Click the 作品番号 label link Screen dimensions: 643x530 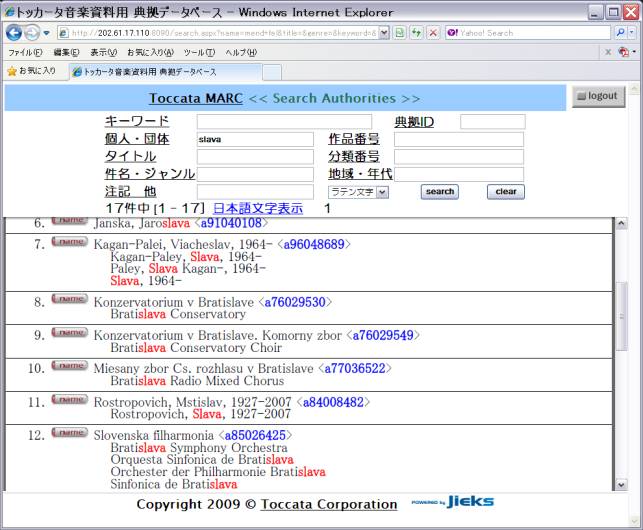[x=353, y=139]
